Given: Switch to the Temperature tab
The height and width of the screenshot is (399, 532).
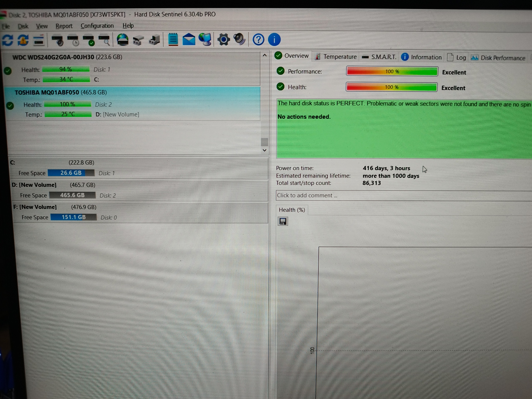Looking at the screenshot, I should tap(336, 57).
